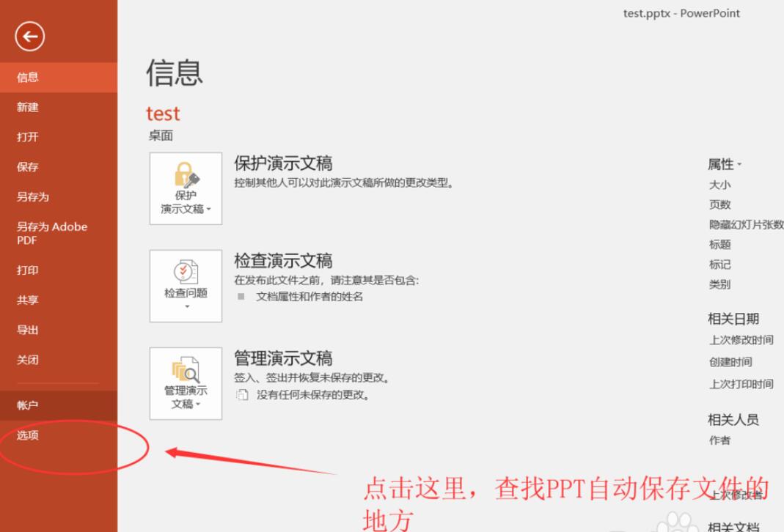
Task: Open the 属性 properties dropdown
Action: tap(725, 165)
